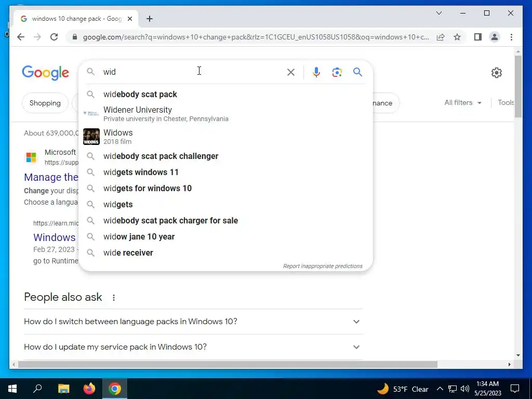Show hidden tray icons chevron
The height and width of the screenshot is (399, 532).
point(440,389)
